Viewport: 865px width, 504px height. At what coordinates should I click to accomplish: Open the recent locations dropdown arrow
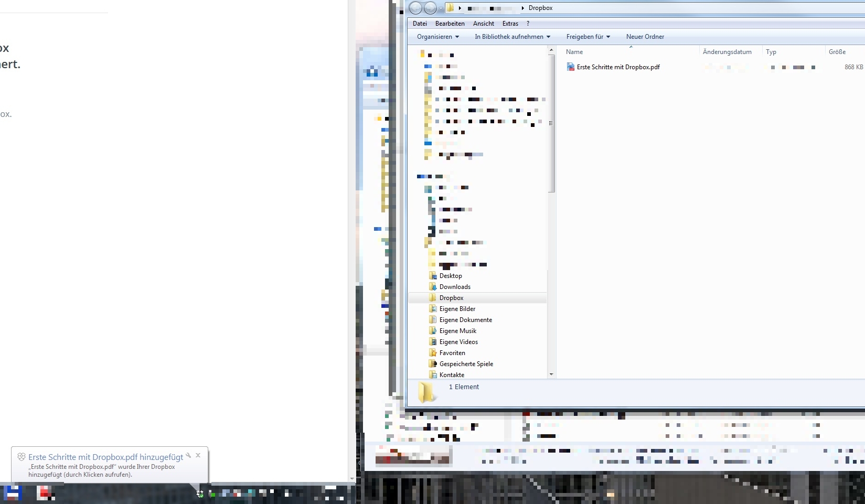tap(441, 8)
